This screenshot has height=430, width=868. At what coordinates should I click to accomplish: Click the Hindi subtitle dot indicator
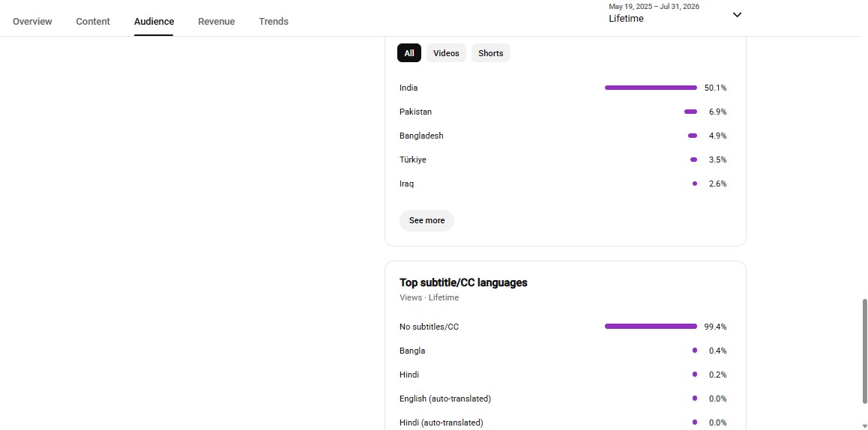695,375
